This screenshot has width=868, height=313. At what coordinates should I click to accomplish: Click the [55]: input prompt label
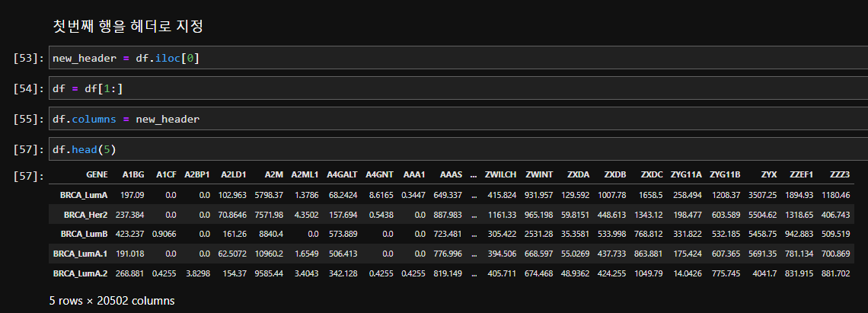pyautogui.click(x=28, y=119)
